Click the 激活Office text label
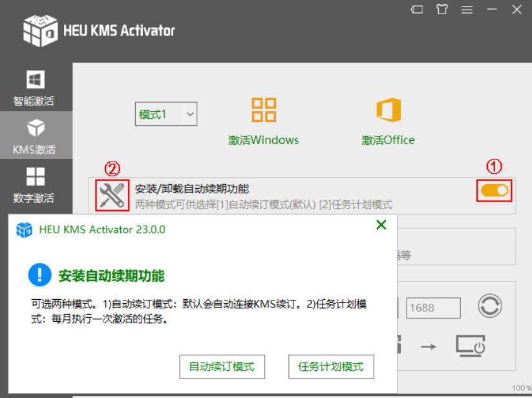Image resolution: width=532 pixels, height=398 pixels. (388, 140)
